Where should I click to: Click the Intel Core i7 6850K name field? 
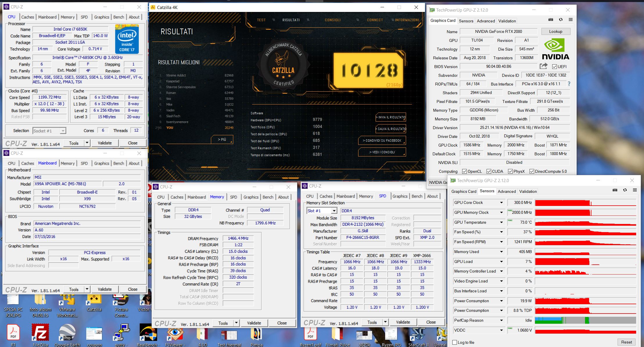click(70, 29)
